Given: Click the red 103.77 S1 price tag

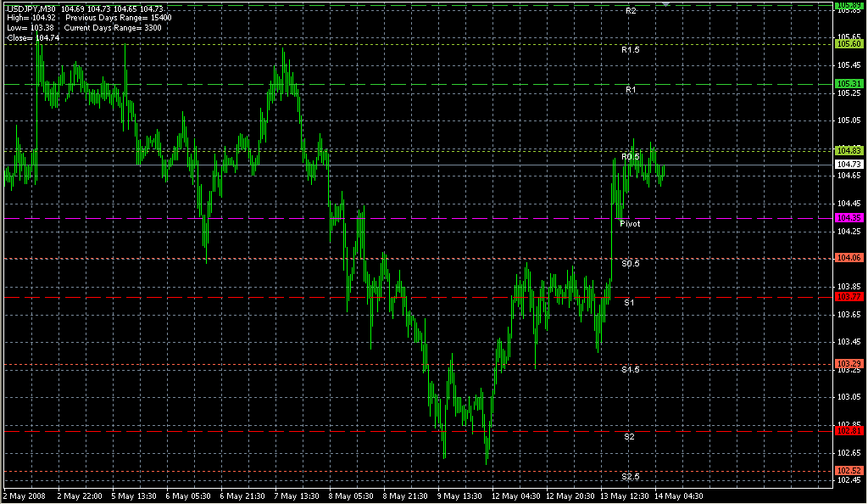Looking at the screenshot, I should pyautogui.click(x=849, y=297).
